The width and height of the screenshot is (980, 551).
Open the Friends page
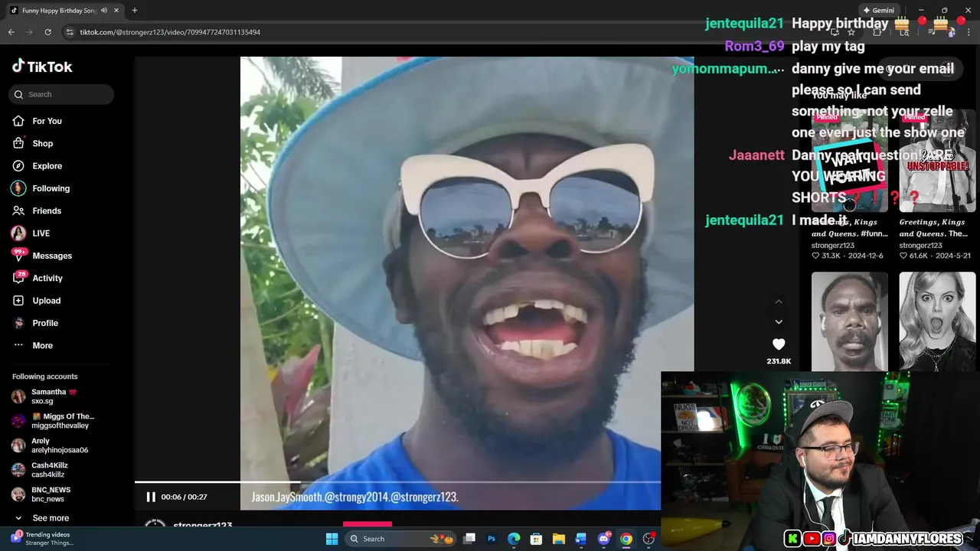click(x=47, y=210)
